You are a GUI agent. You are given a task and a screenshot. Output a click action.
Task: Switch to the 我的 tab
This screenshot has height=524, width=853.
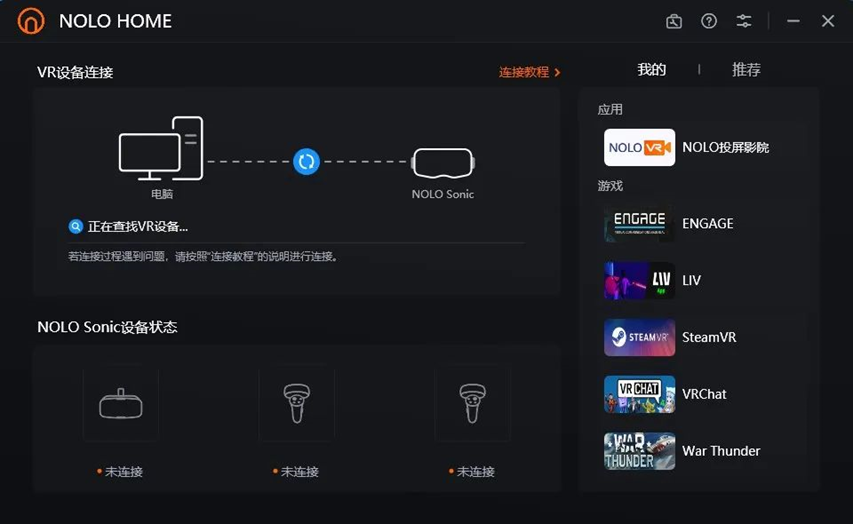click(651, 70)
